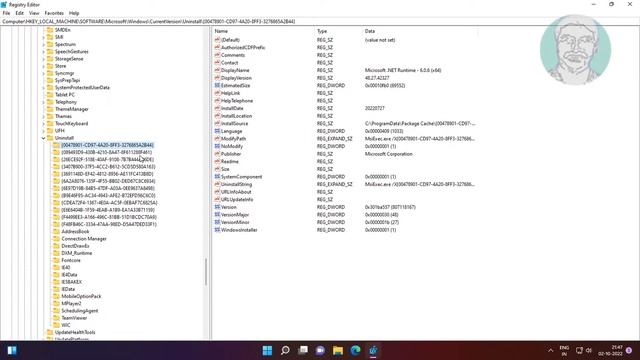Open the Help menu

click(74, 13)
